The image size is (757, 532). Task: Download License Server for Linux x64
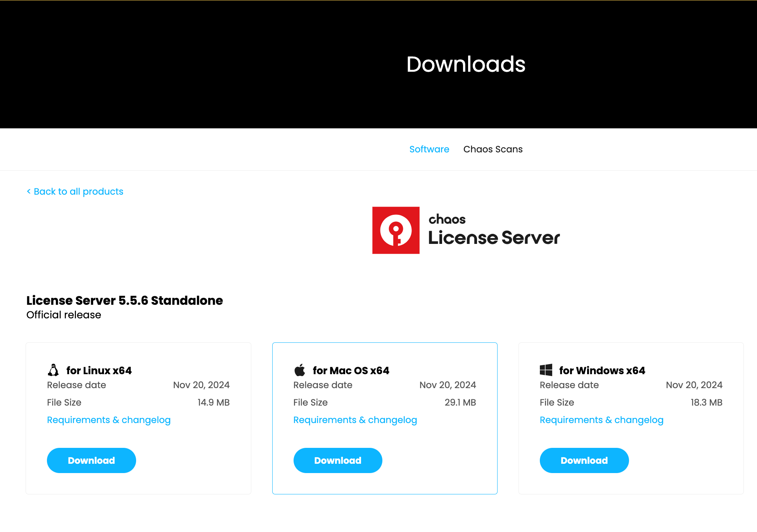click(x=92, y=460)
